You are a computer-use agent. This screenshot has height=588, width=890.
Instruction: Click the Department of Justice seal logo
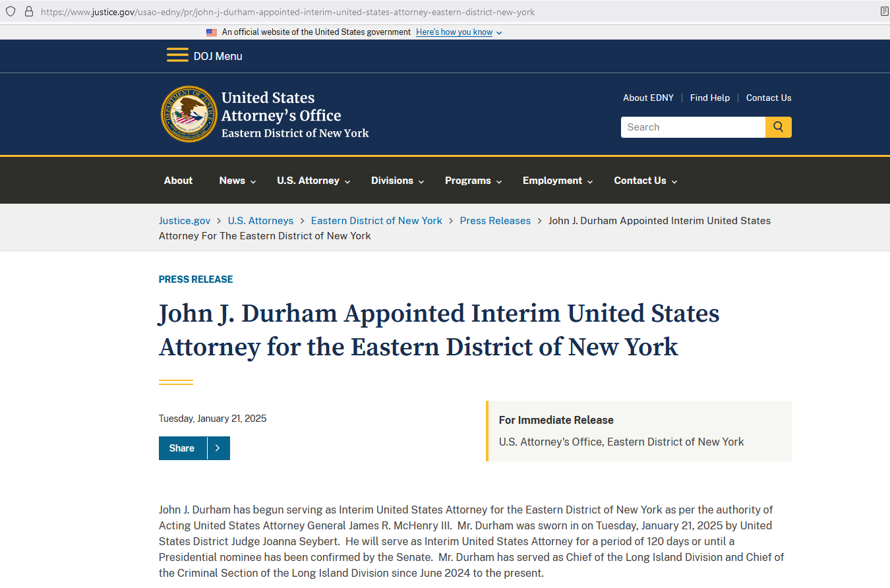[189, 114]
